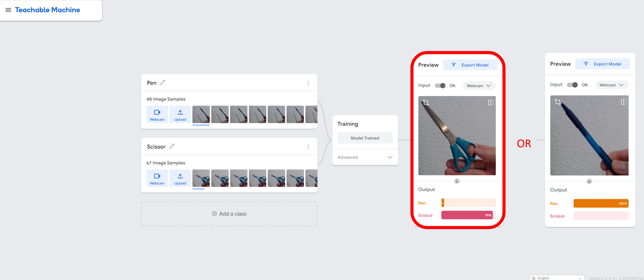Viewport: 644px width, 280px height.
Task: Click Export Model in the left Preview panel
Action: coord(470,65)
